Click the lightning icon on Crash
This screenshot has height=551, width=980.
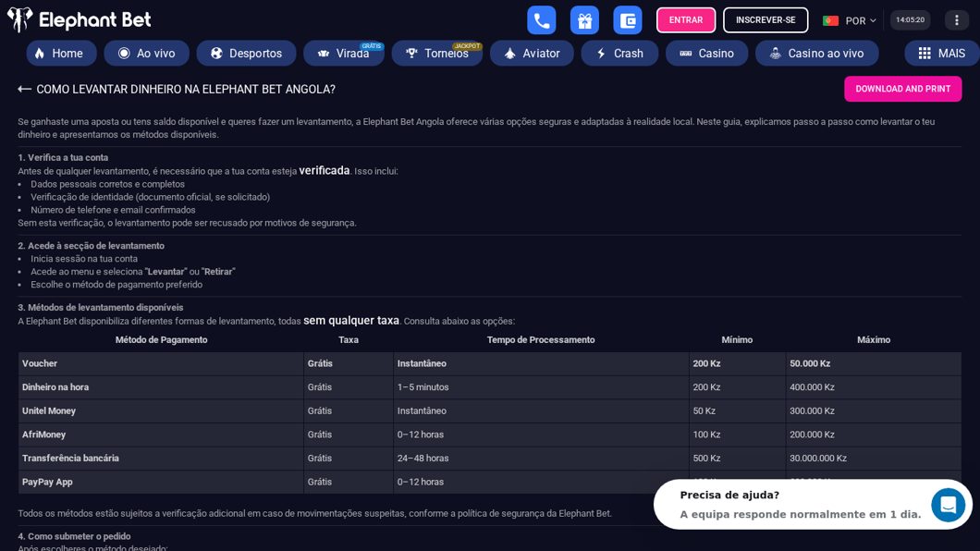coord(601,53)
